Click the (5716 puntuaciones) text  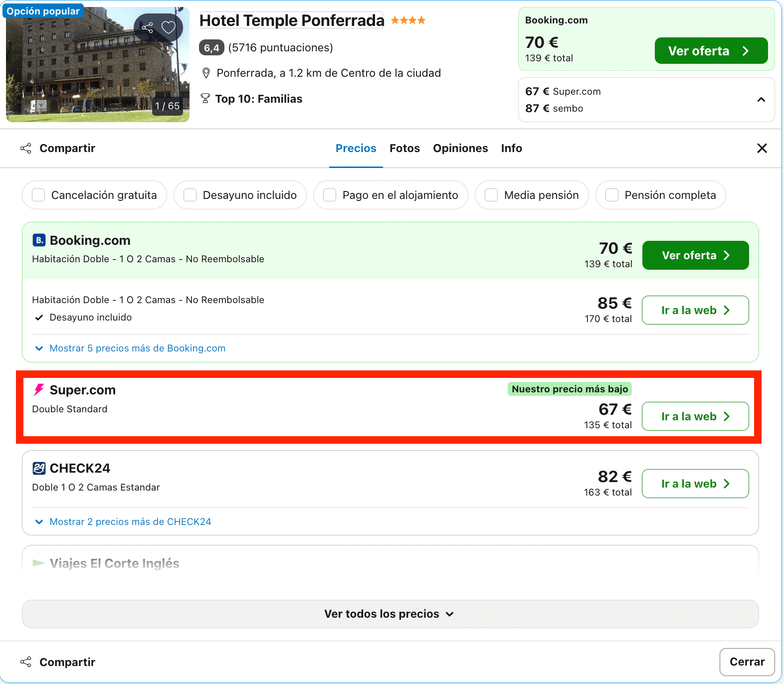tap(280, 48)
